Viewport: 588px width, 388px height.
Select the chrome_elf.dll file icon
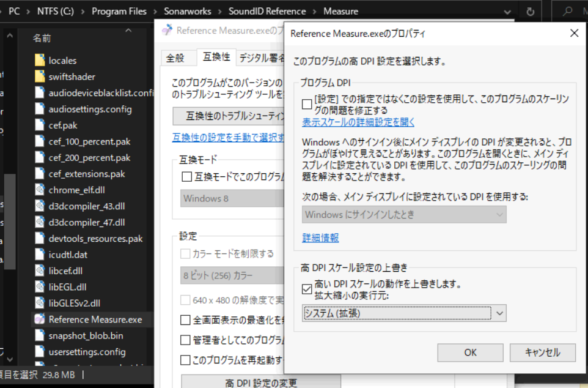[x=40, y=190]
